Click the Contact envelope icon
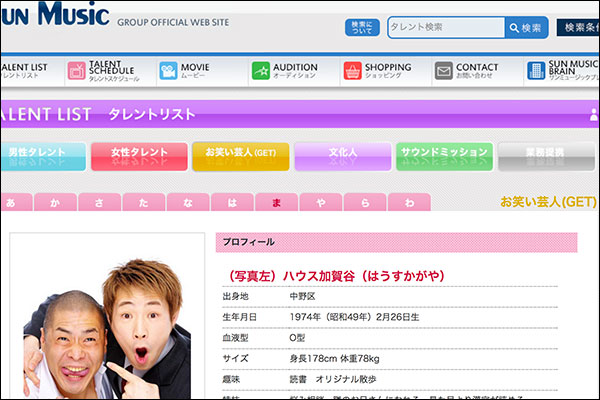The image size is (600, 400). point(444,71)
